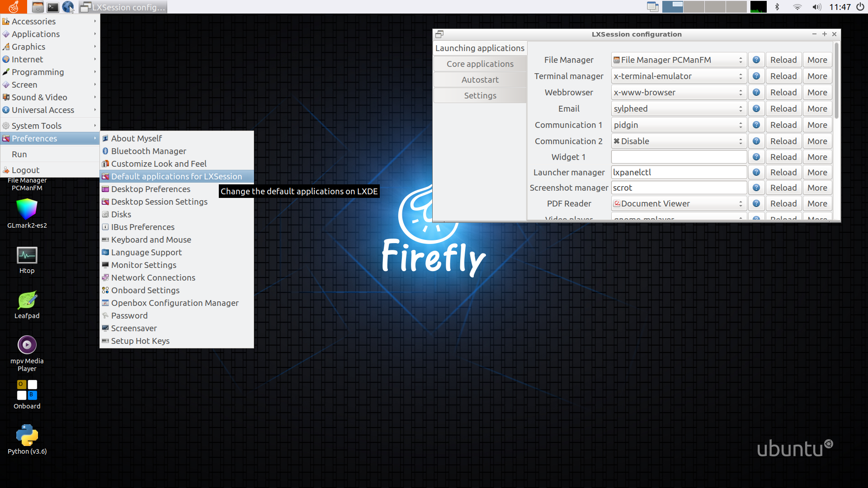Open the GLmark2-es2 desktop icon
The height and width of the screenshot is (488, 868).
click(27, 213)
